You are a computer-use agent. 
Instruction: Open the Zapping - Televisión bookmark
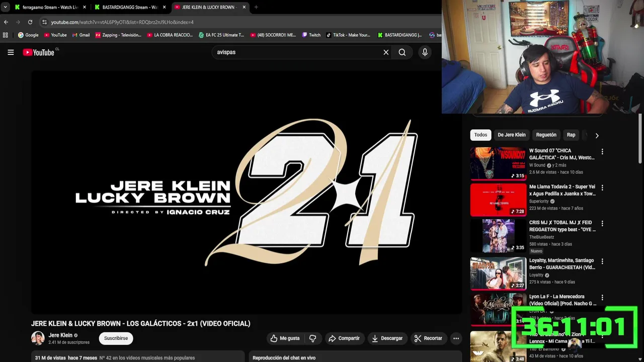pos(118,35)
